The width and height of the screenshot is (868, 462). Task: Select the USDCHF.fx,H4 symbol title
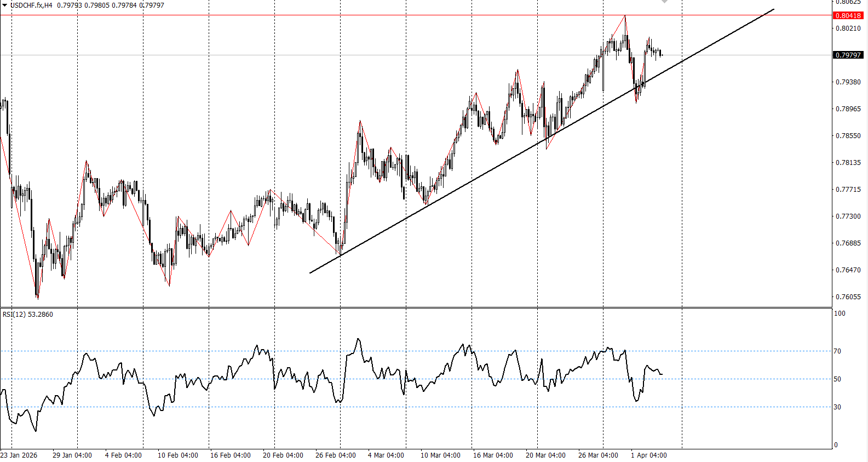click(31, 5)
